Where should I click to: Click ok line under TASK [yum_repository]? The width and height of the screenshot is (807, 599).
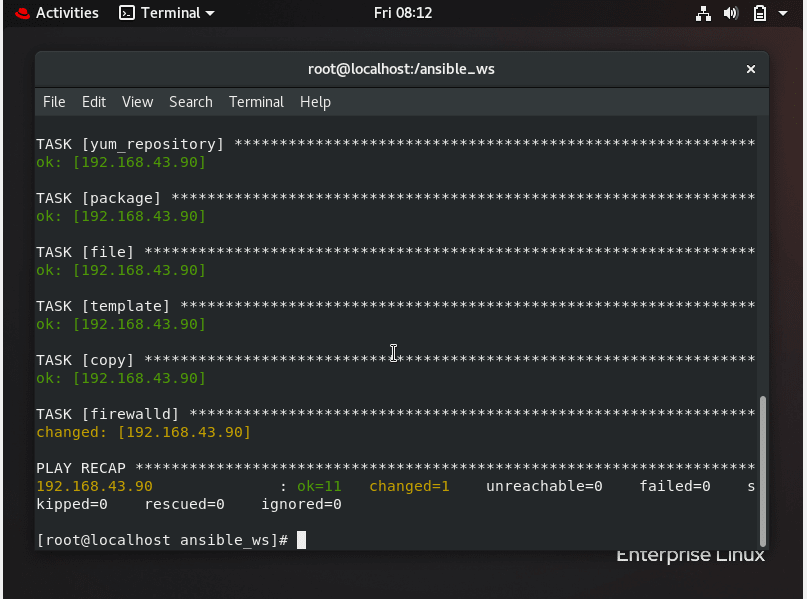(121, 162)
